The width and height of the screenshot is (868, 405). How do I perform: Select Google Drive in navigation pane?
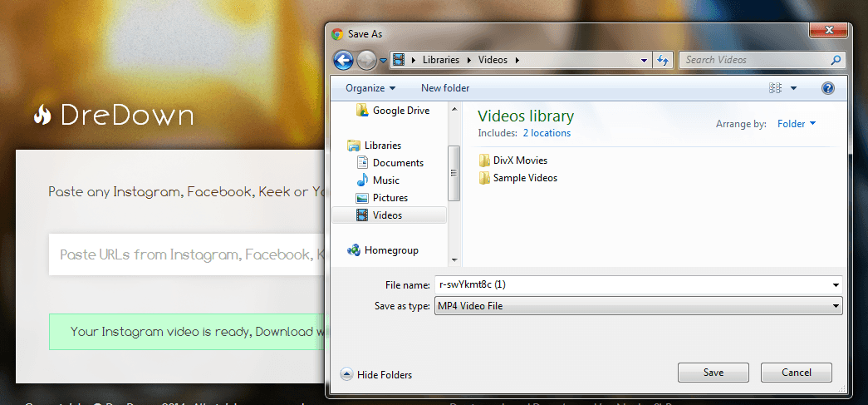pos(394,111)
